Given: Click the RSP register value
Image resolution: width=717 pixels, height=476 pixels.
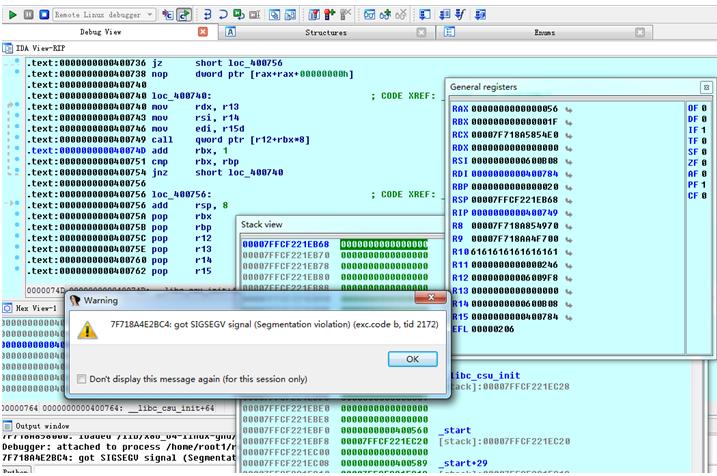Looking at the screenshot, I should [516, 199].
